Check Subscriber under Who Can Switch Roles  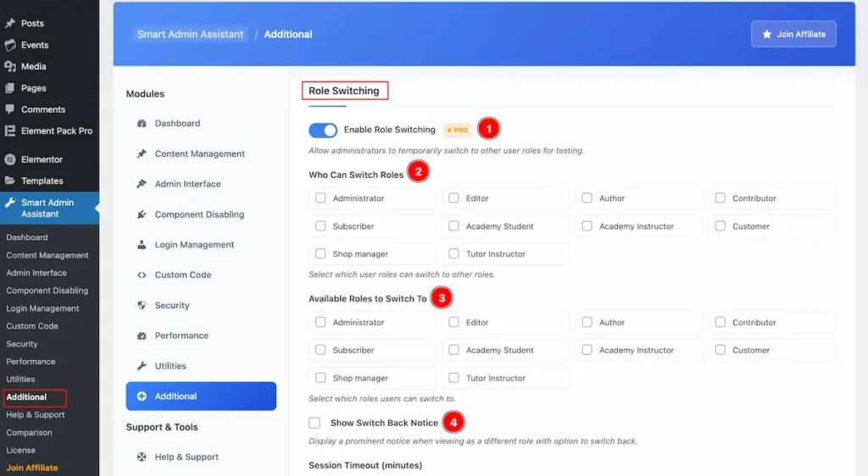tap(320, 225)
